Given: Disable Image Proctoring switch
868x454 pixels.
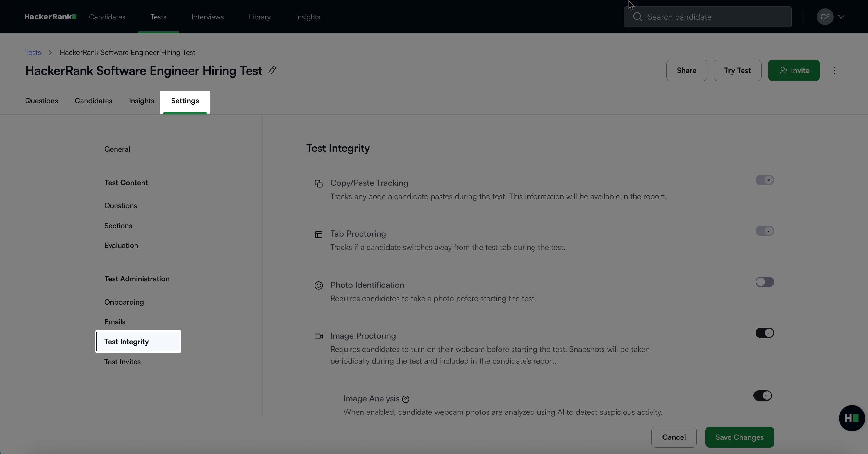Looking at the screenshot, I should 765,333.
